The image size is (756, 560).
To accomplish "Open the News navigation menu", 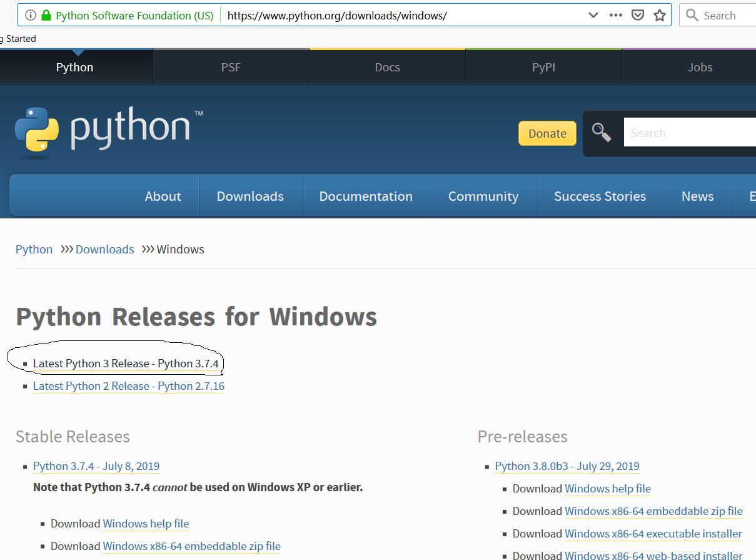I will (x=697, y=196).
